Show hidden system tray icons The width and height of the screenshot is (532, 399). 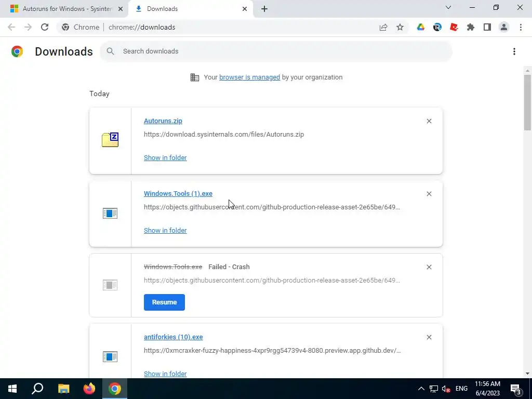click(421, 389)
